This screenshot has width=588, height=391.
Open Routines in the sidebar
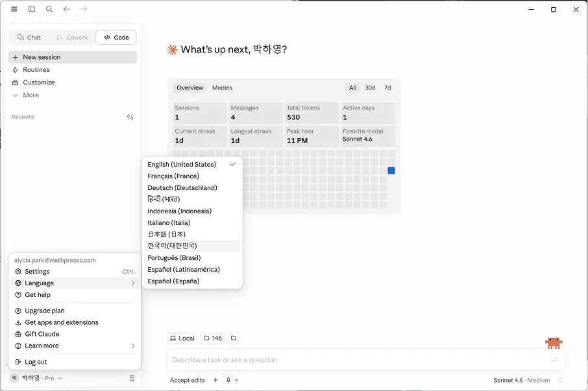pyautogui.click(x=73, y=70)
